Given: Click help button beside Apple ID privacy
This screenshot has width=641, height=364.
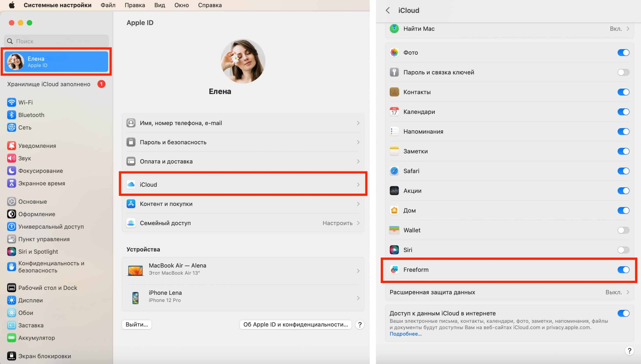Looking at the screenshot, I should [x=360, y=324].
